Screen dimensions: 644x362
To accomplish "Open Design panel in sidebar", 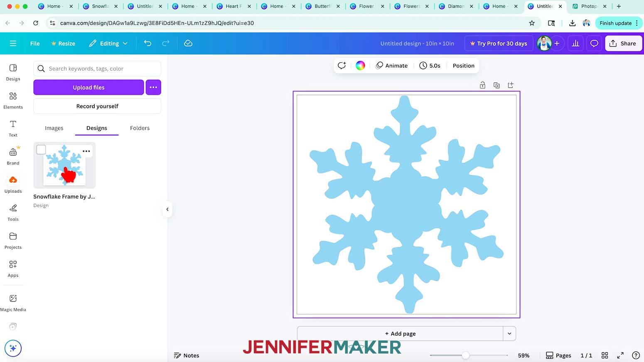I will [x=13, y=72].
